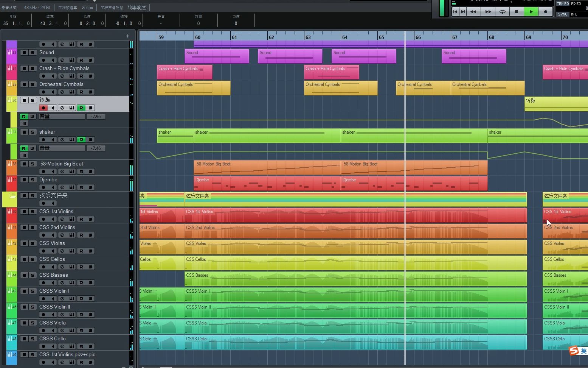Open edit channel settings for Orchestral Cymbals
The height and width of the screenshot is (368, 588).
(x=62, y=92)
